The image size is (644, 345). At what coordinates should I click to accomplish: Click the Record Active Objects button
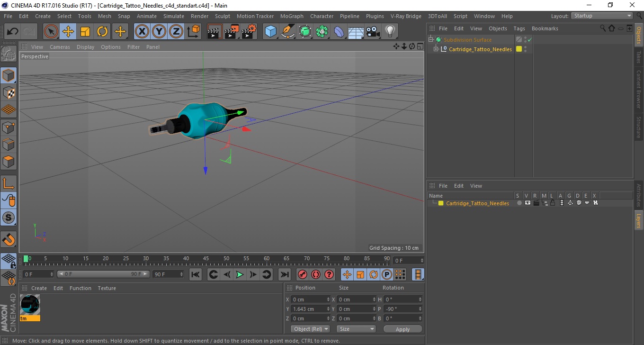(303, 274)
